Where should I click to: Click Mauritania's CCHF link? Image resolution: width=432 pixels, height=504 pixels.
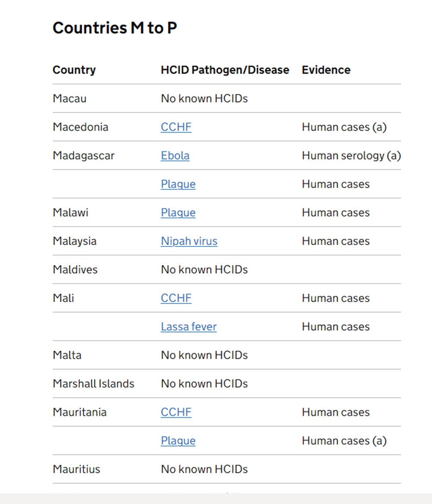[176, 412]
